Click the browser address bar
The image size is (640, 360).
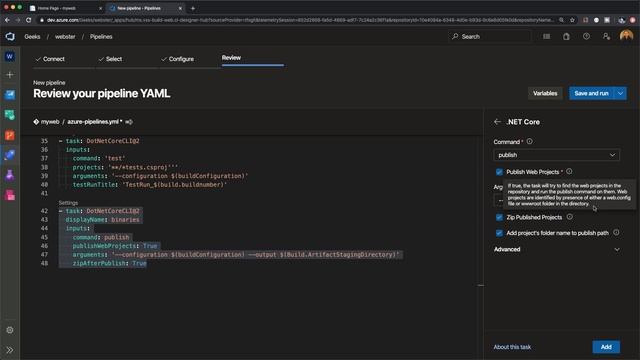point(300,20)
